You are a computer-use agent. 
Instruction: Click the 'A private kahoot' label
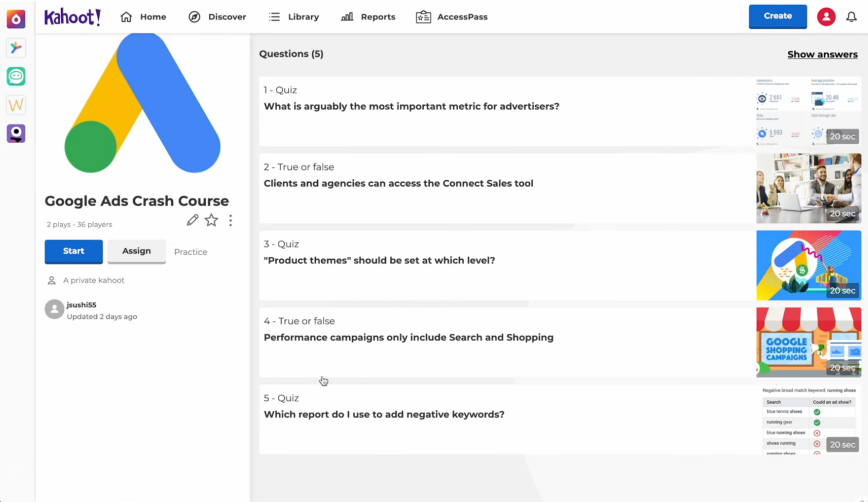point(94,280)
